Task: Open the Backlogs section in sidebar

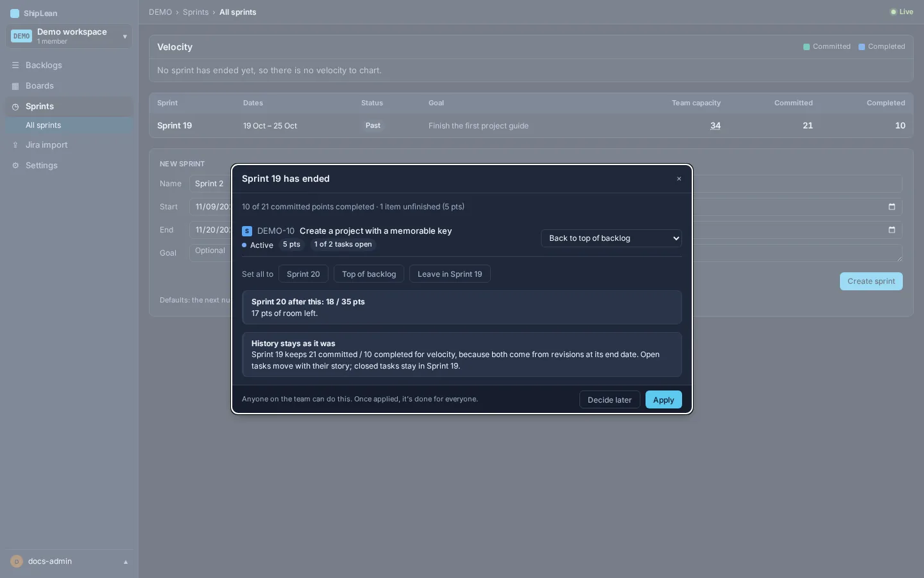Action: pyautogui.click(x=69, y=66)
